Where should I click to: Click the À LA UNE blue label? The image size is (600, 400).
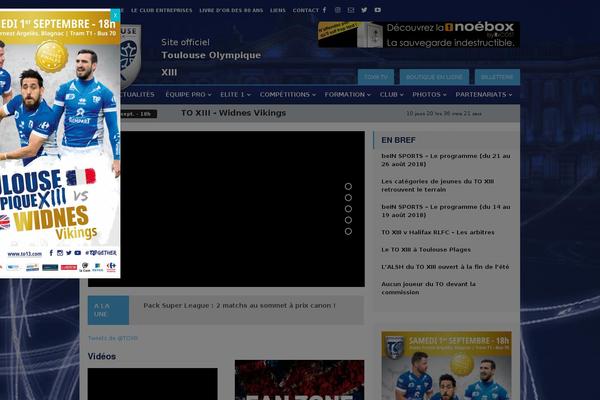(108, 310)
